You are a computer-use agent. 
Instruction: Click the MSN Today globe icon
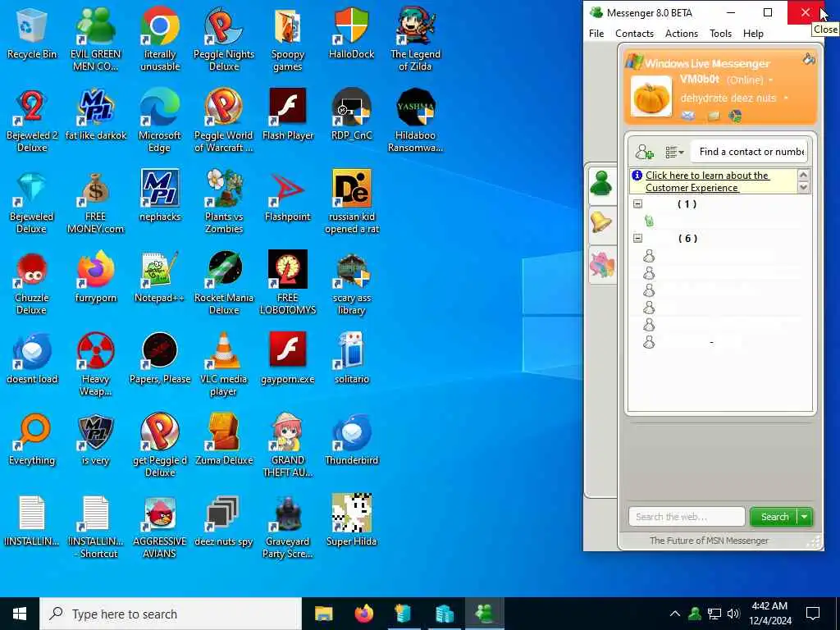pos(736,116)
